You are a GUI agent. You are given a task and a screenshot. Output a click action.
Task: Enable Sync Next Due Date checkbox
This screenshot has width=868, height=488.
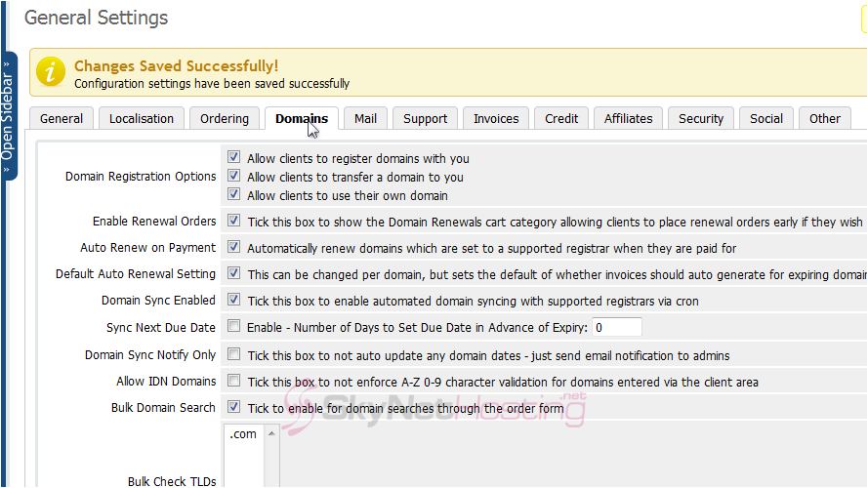233,326
